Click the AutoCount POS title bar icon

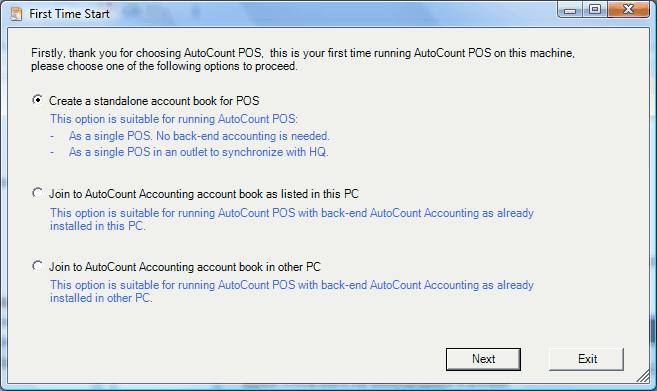(x=16, y=14)
